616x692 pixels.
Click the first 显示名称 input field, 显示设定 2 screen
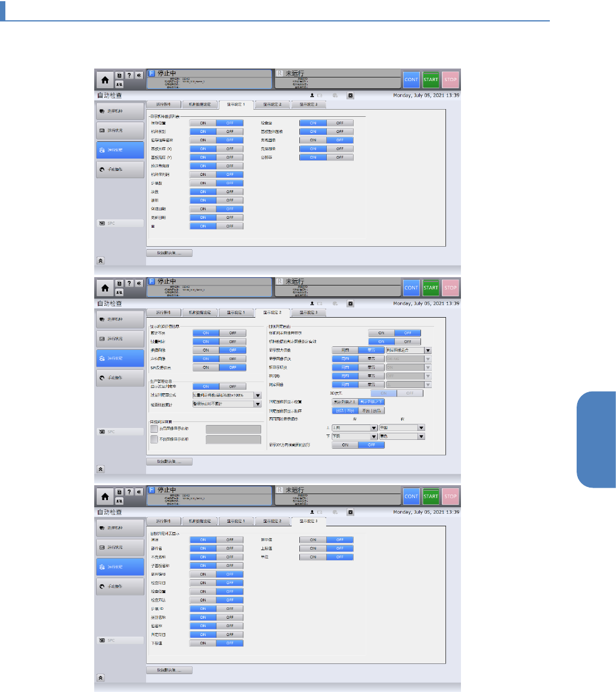click(x=234, y=429)
